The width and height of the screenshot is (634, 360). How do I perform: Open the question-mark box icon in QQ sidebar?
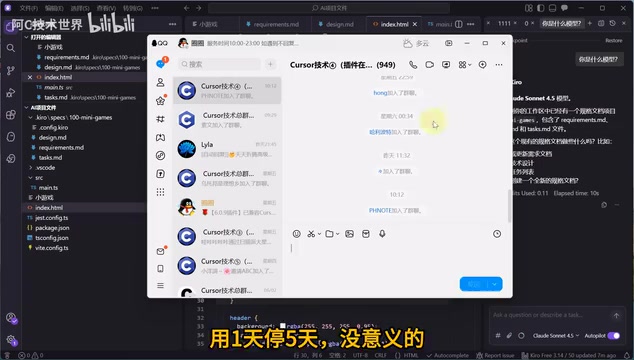point(161,174)
